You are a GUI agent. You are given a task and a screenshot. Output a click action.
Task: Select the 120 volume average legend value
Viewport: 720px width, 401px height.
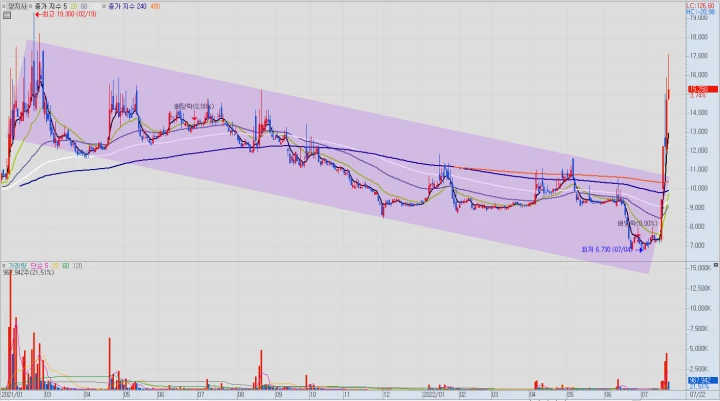click(77, 265)
